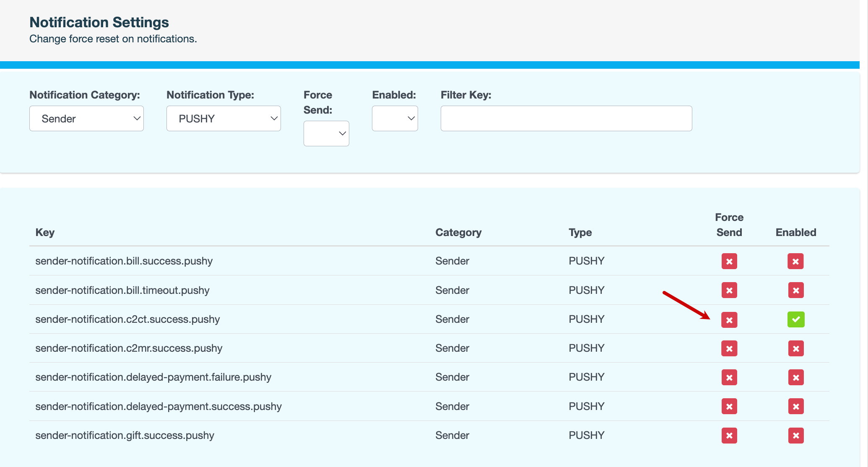
Task: Click the Filter Key text field
Action: [x=566, y=119]
